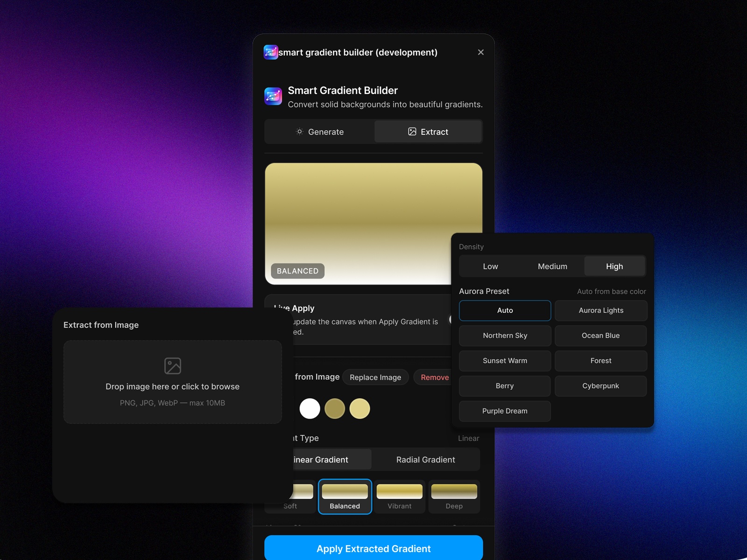
Task: Click Replace Image
Action: 375,377
